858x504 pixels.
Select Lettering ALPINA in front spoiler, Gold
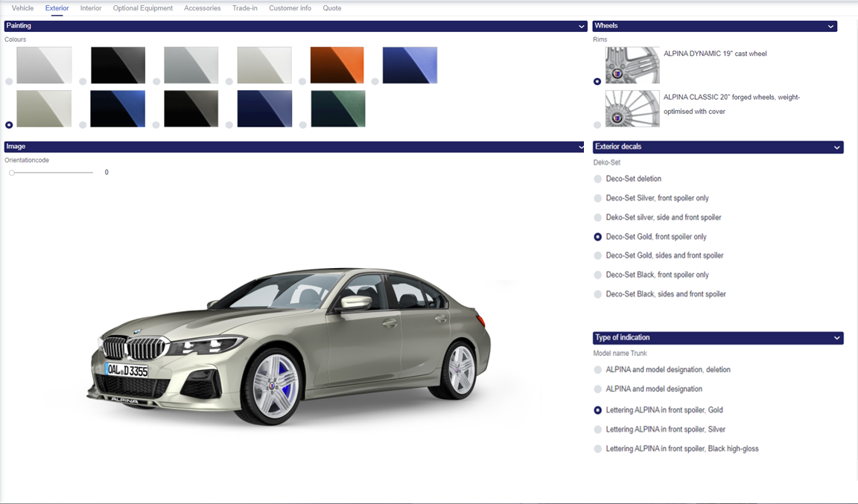click(597, 410)
